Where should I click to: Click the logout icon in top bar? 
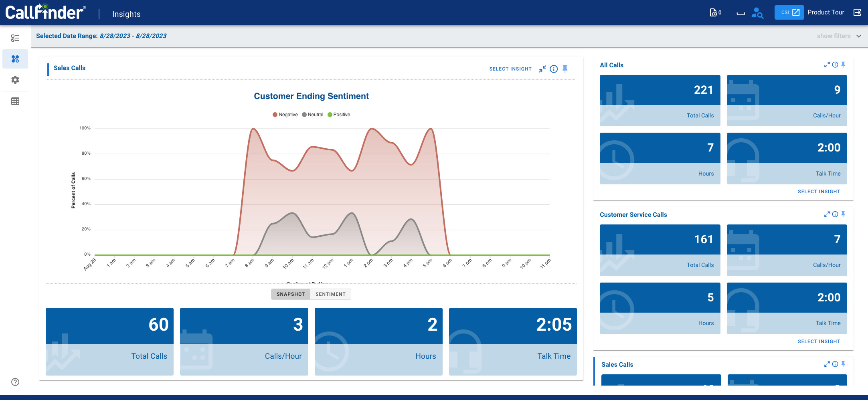[857, 12]
